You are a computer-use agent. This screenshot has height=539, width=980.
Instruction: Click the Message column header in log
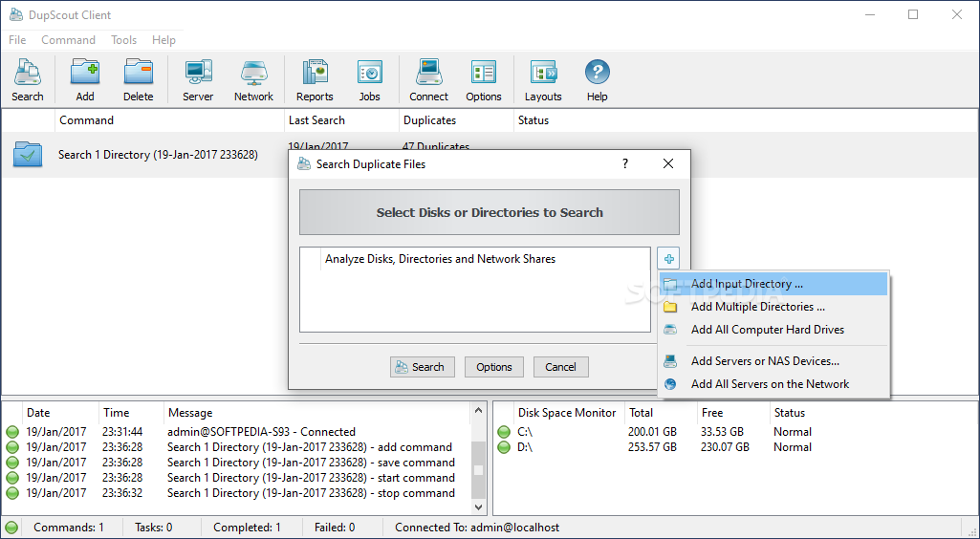pos(316,413)
